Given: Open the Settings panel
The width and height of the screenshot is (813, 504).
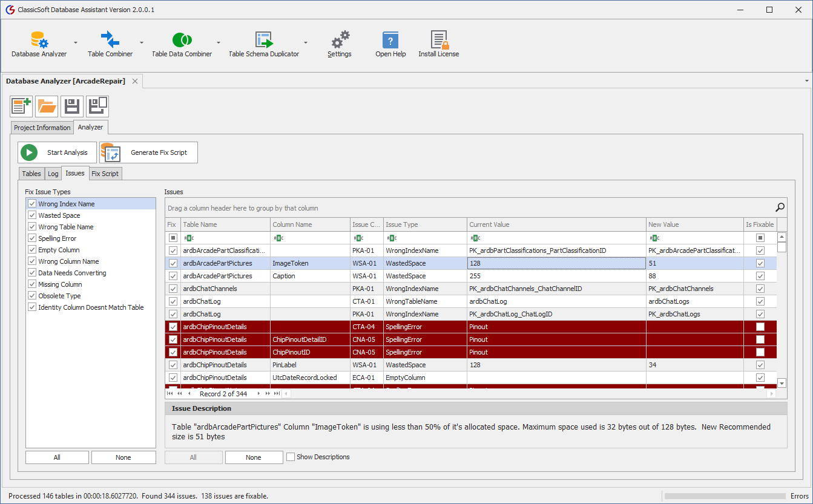Looking at the screenshot, I should [x=339, y=42].
